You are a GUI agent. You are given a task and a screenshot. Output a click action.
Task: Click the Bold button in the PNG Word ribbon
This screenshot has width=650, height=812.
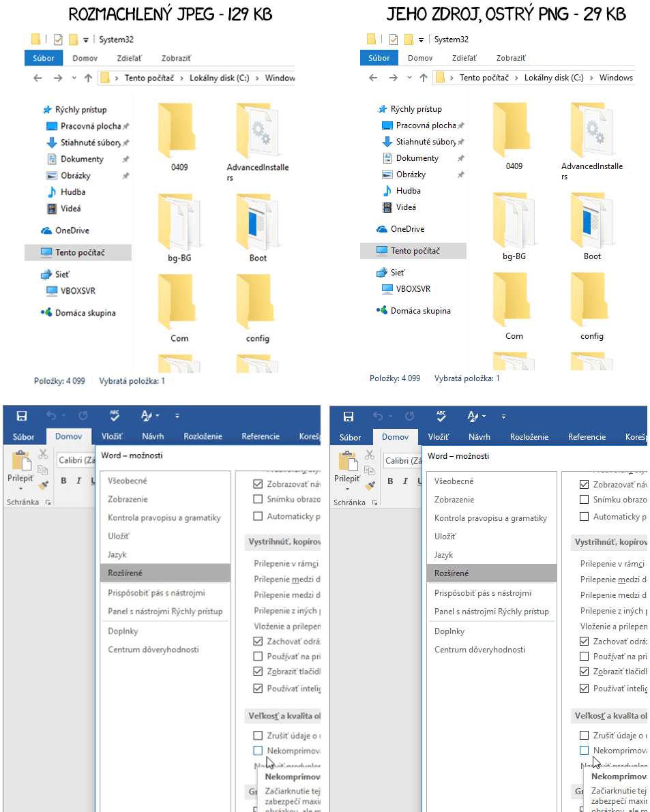point(390,481)
